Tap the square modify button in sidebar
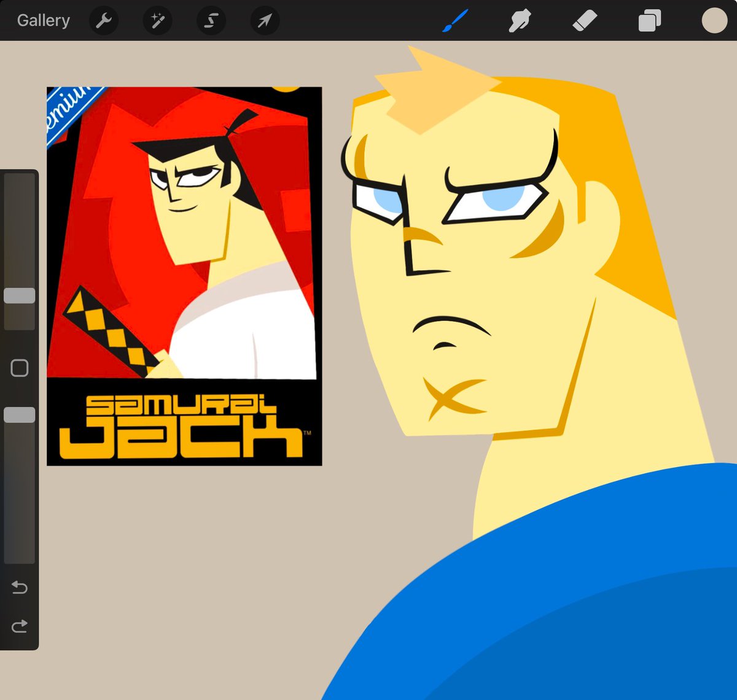Image resolution: width=737 pixels, height=700 pixels. [20, 368]
